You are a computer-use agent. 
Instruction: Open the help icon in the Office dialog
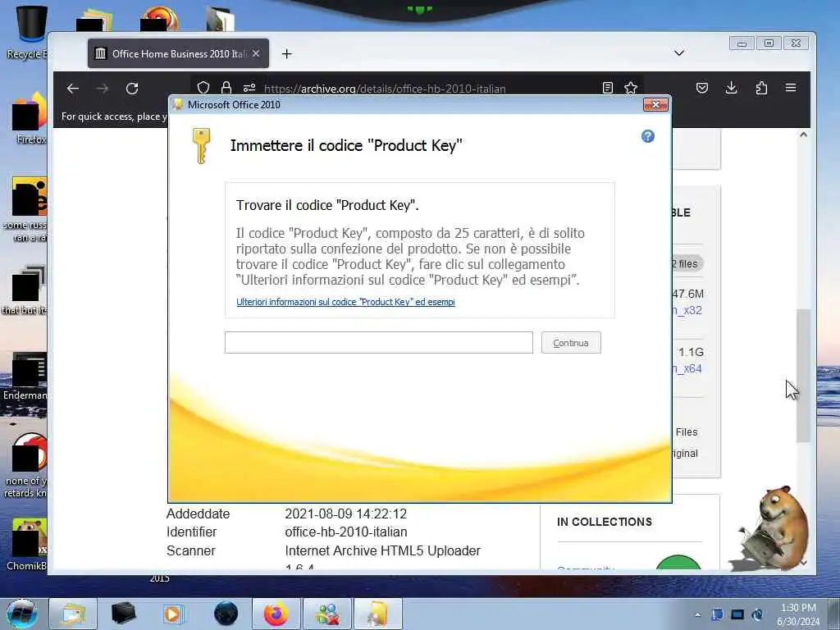648,136
